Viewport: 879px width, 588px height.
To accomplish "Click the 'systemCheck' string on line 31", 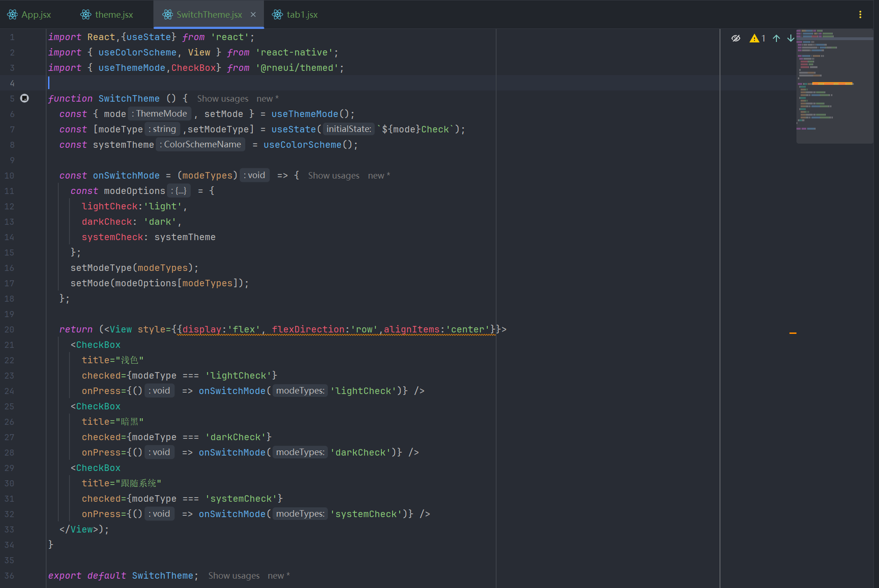I will coord(241,498).
